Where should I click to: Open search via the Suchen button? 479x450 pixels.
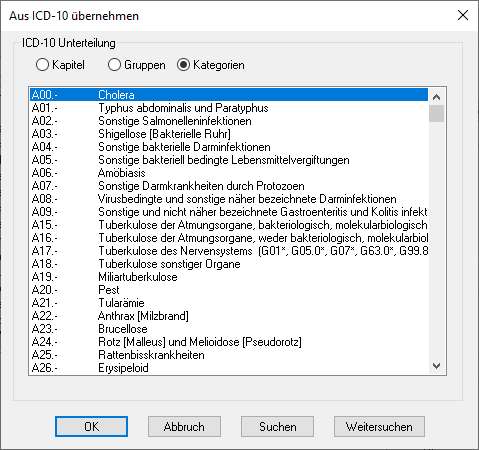(277, 426)
